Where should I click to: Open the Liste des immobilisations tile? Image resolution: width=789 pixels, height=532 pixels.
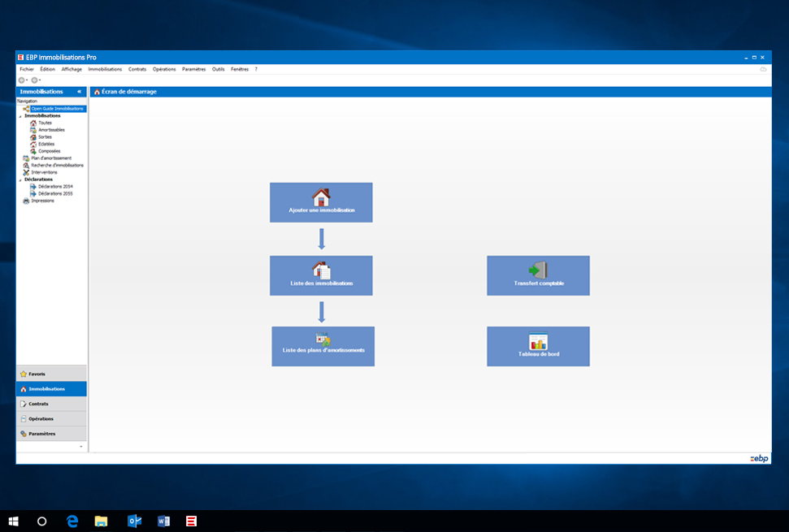point(321,275)
